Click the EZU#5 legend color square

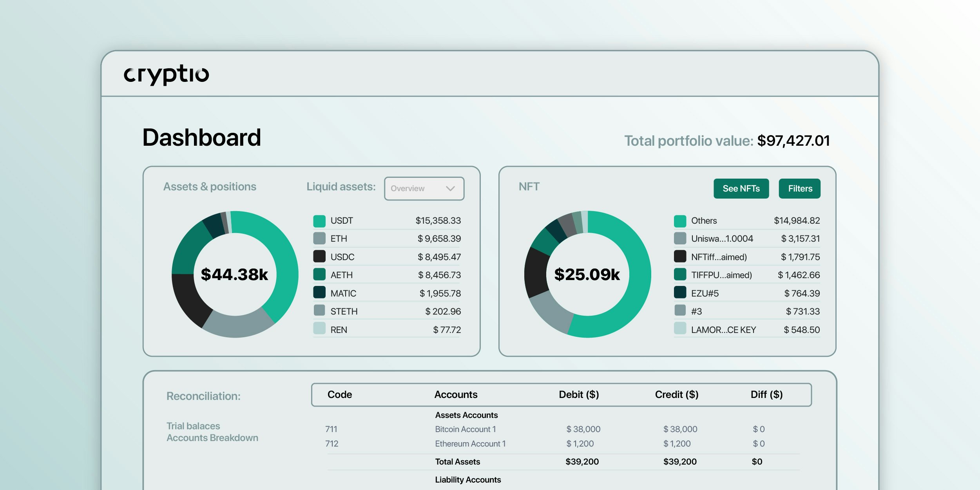pos(680,293)
